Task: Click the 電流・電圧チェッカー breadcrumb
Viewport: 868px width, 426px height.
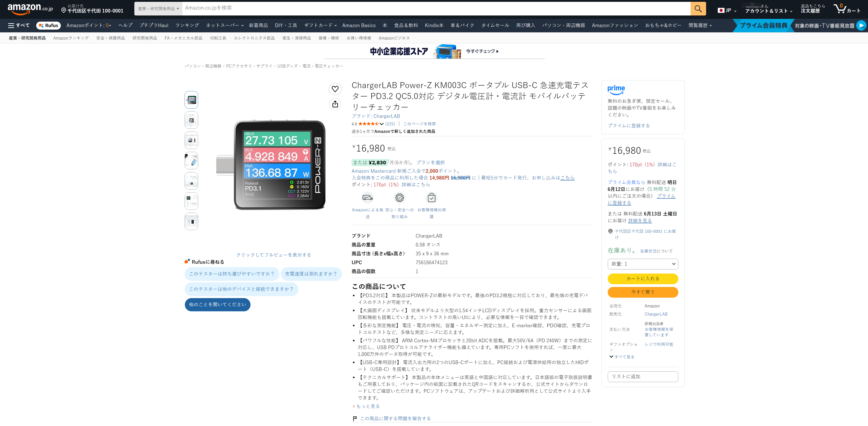Action: [x=322, y=66]
